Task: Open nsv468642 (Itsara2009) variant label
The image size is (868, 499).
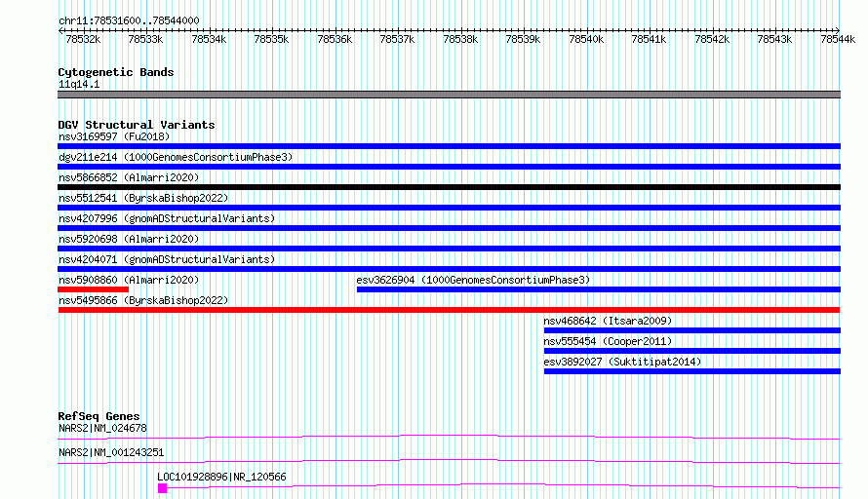Action: [x=608, y=321]
